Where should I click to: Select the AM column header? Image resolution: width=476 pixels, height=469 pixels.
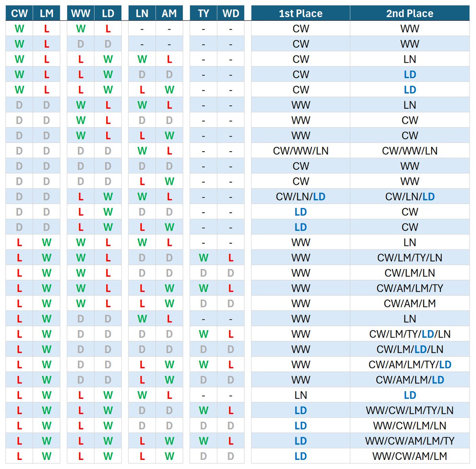tap(169, 13)
